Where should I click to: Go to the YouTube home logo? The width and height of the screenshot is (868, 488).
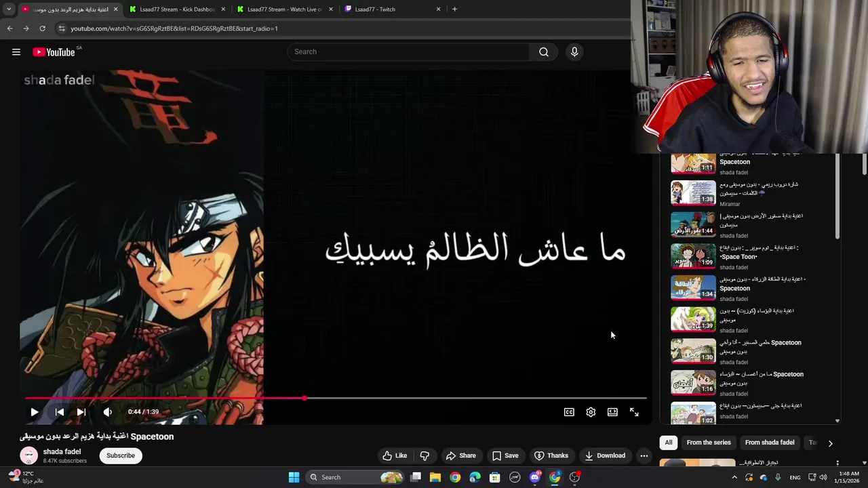point(54,52)
